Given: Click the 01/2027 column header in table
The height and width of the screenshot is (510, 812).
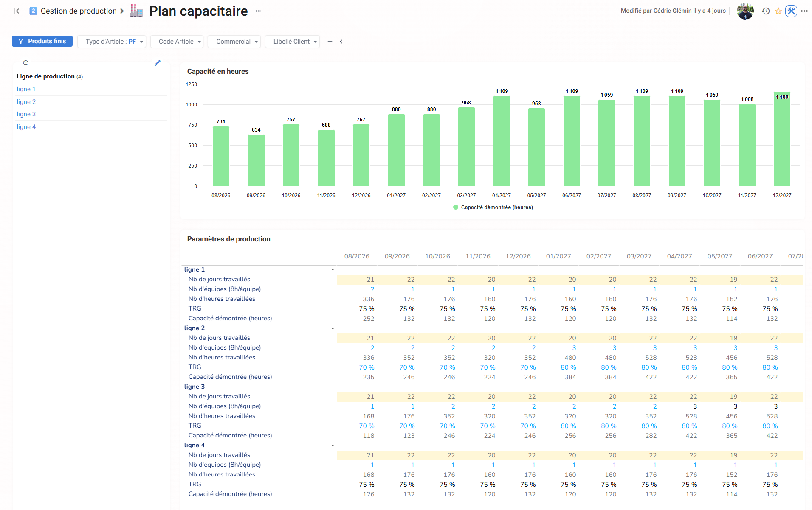Looking at the screenshot, I should tap(558, 256).
